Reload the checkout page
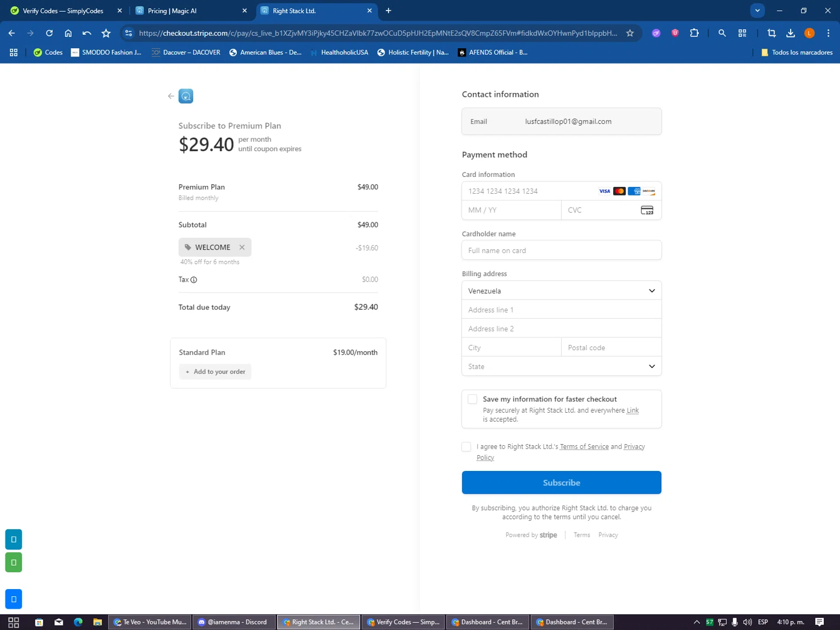 point(49,33)
